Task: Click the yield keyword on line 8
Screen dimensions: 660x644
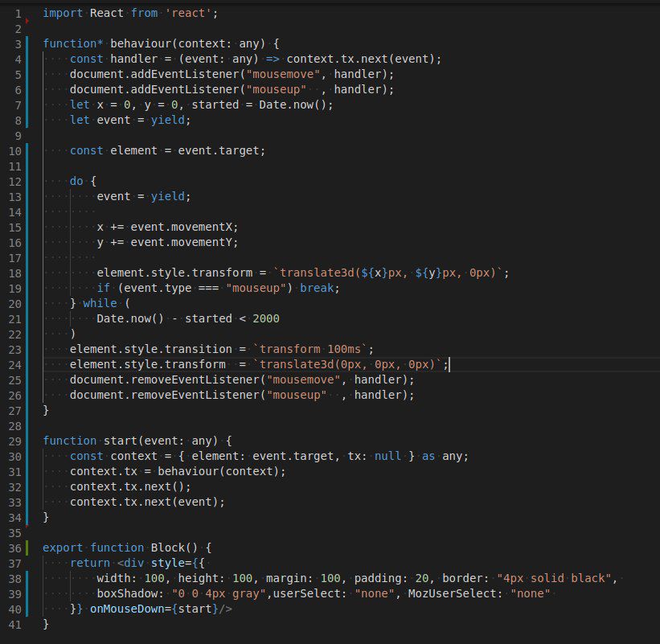Action: [167, 121]
